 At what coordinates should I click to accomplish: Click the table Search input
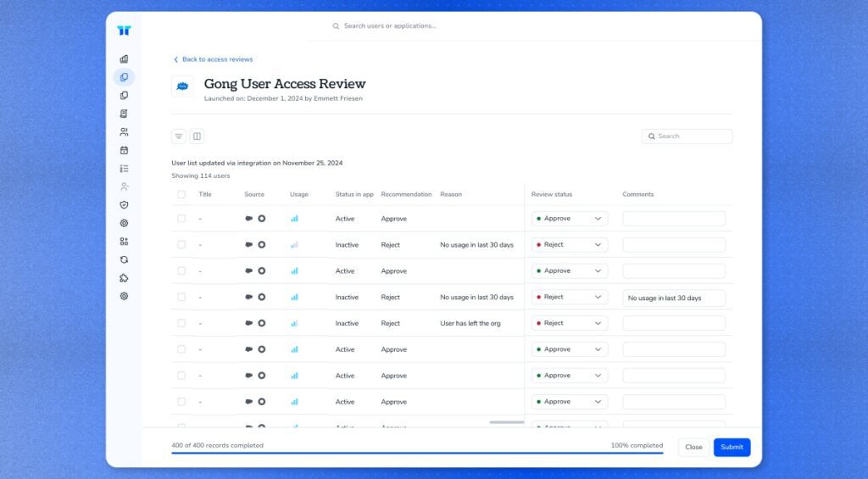[687, 136]
